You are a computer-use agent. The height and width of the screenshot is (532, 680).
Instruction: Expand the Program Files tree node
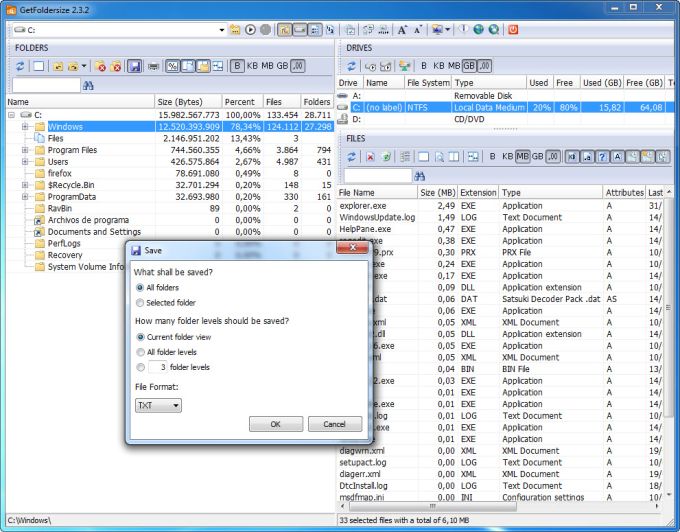click(25, 150)
